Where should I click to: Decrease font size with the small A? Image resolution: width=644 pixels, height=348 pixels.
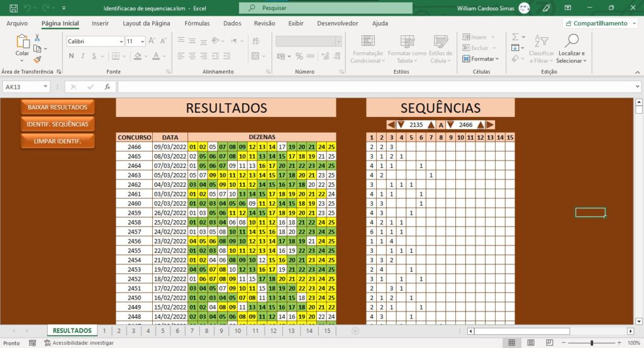pyautogui.click(x=163, y=41)
